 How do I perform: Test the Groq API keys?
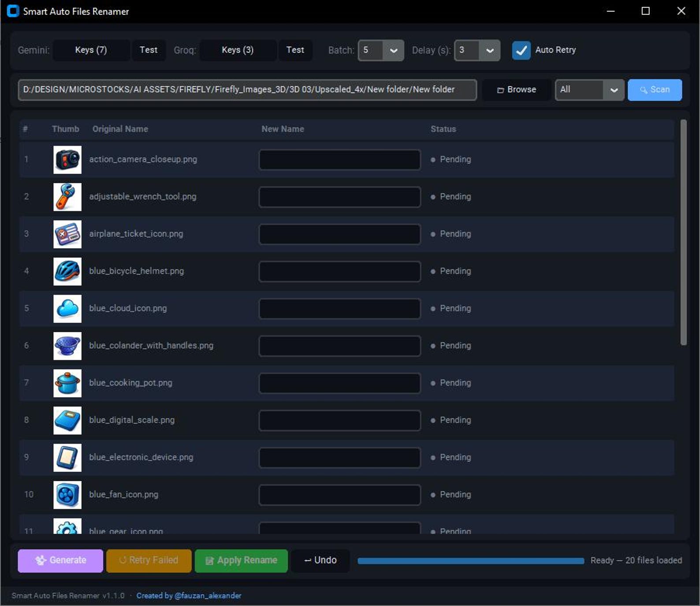295,50
